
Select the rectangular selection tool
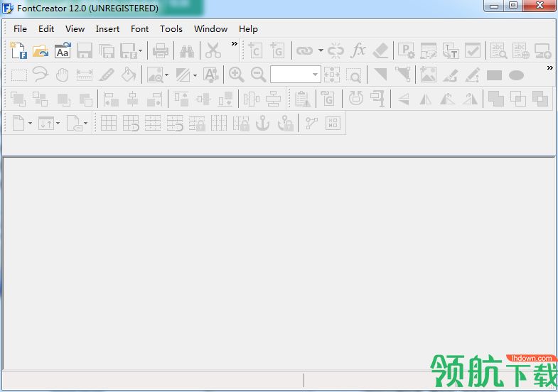click(x=18, y=75)
